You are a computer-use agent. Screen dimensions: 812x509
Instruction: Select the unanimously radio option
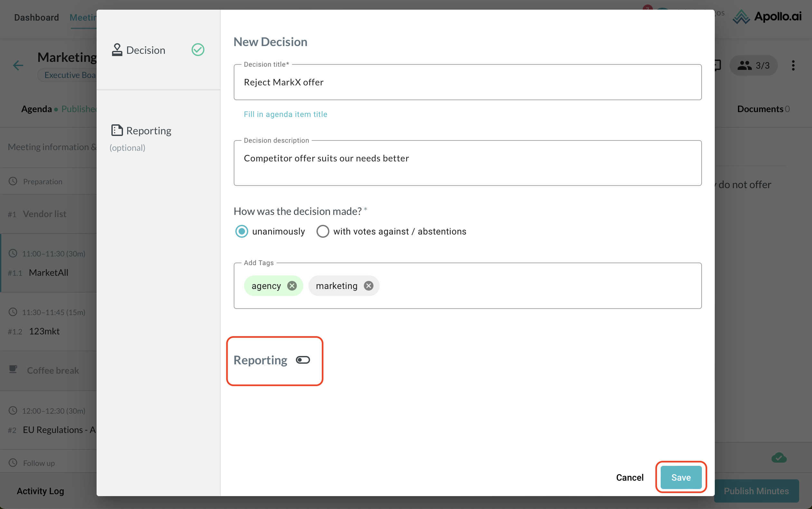241,231
